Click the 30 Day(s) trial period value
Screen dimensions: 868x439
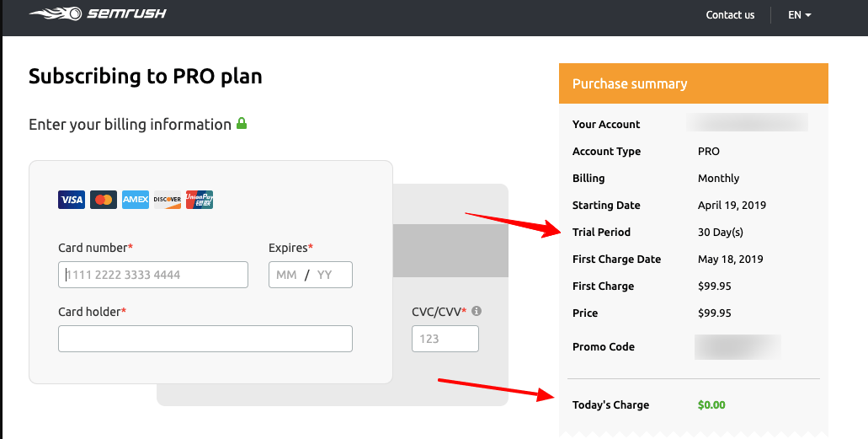pyautogui.click(x=720, y=233)
